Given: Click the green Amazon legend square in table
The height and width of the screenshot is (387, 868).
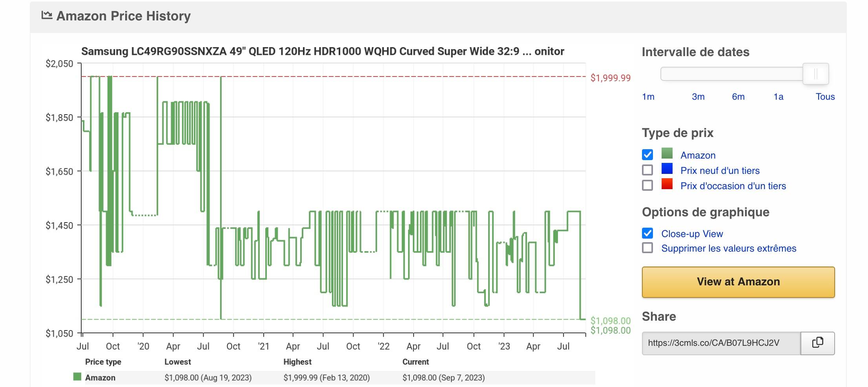Looking at the screenshot, I should pos(77,377).
